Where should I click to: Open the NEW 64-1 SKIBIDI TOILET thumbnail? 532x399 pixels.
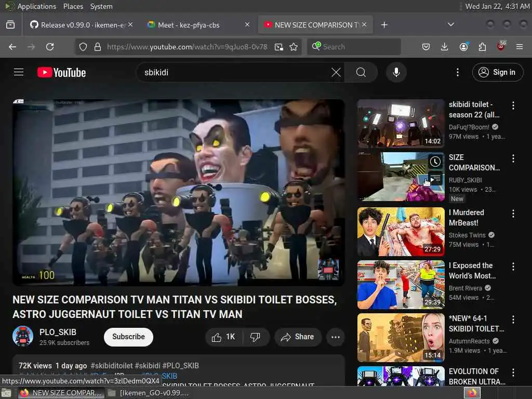(401, 338)
